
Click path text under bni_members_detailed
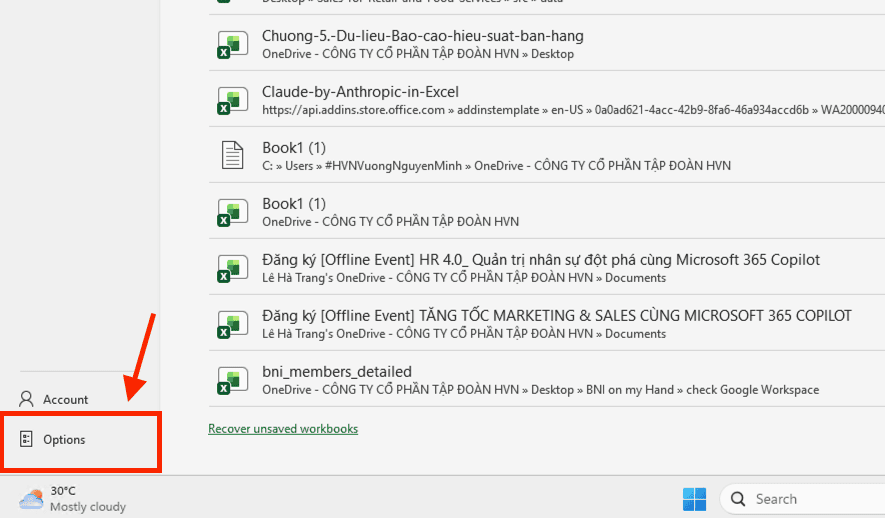(x=540, y=390)
